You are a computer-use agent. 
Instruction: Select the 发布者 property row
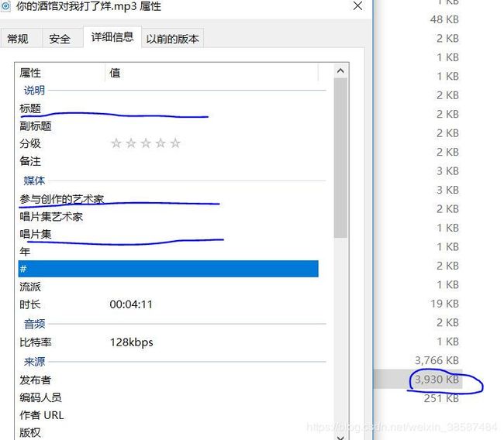click(168, 380)
